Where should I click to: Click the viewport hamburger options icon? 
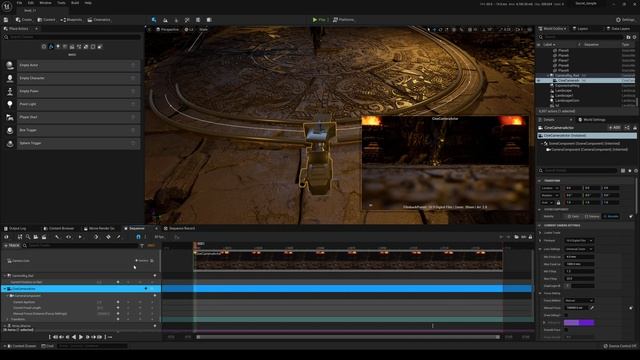(x=149, y=29)
